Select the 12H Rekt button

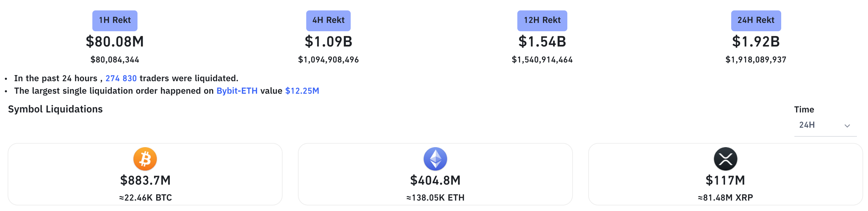542,20
